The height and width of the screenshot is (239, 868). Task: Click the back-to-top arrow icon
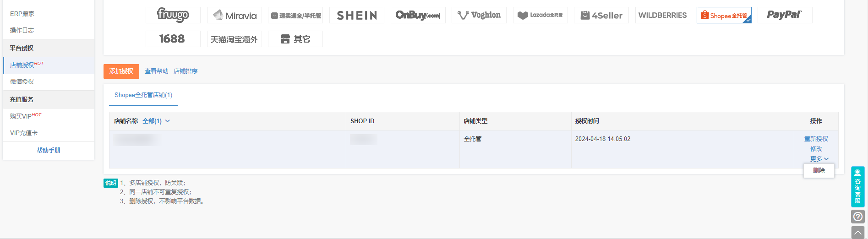click(858, 233)
